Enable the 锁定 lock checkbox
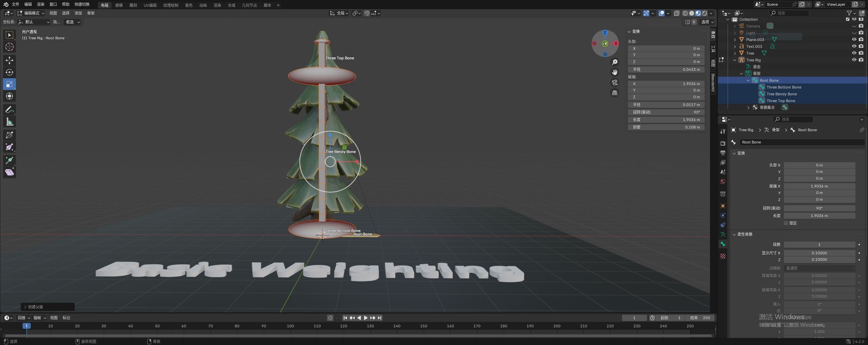Viewport: 868px width, 345px height. 786,223
